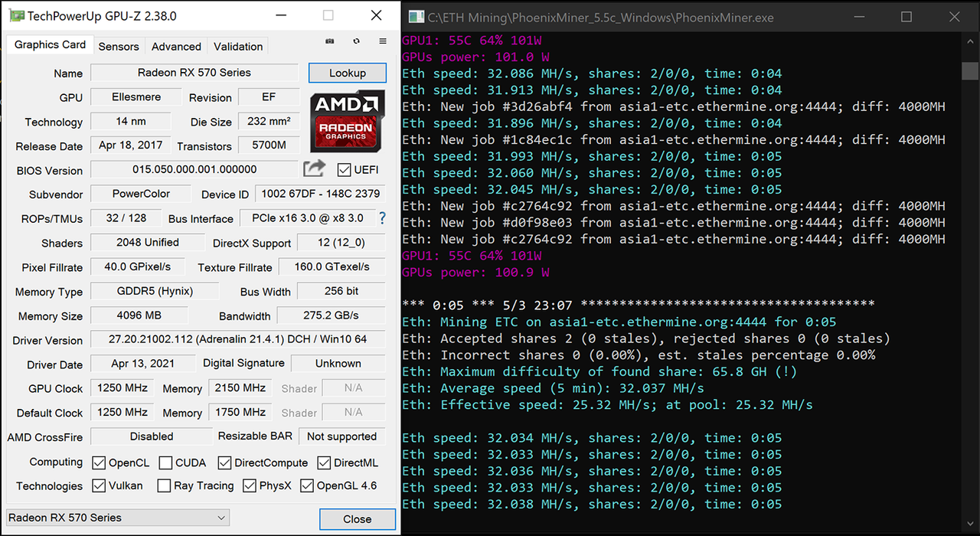Click GPU Clock Memory field 2150 MHz
Viewport: 980px width, 536px height.
(x=240, y=388)
